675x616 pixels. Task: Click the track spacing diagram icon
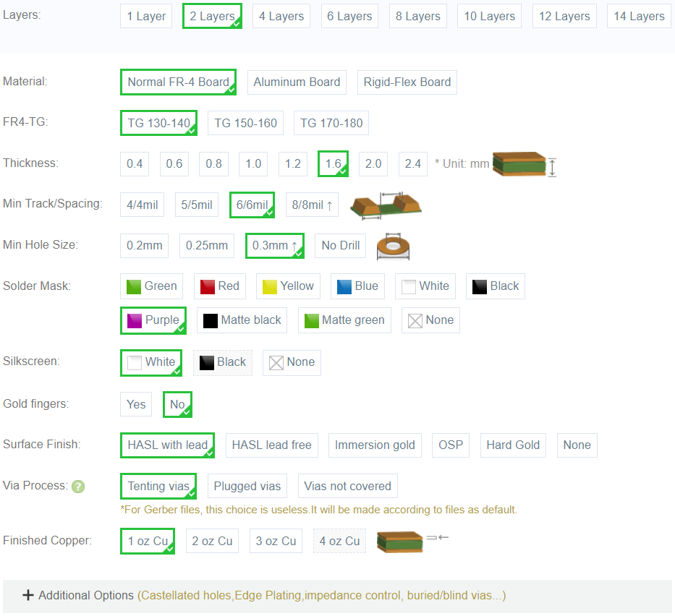click(386, 205)
